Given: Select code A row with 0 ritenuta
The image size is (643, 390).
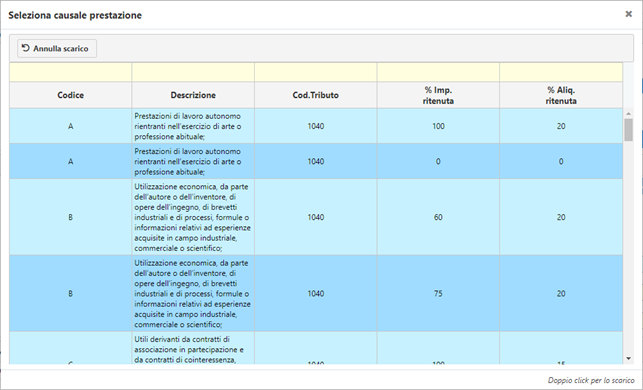Looking at the screenshot, I should click(316, 161).
